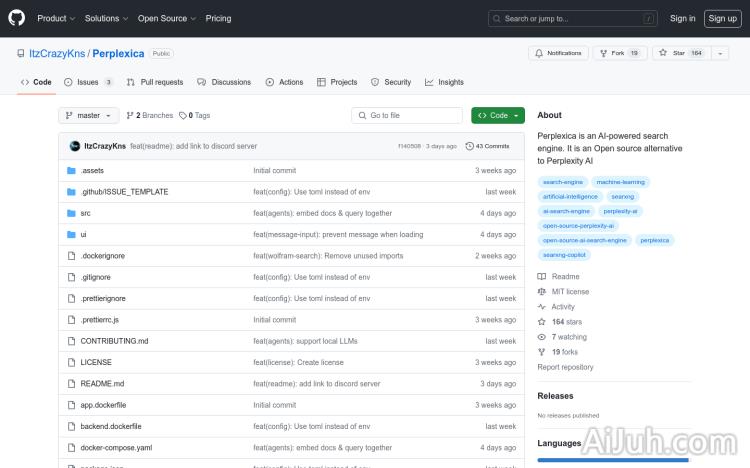Focus the Go to file field

(x=407, y=116)
